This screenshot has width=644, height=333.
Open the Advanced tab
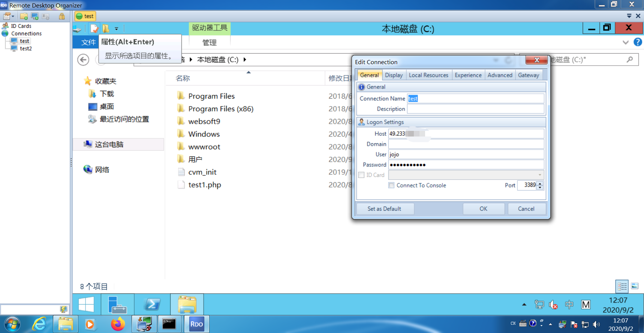tap(500, 75)
